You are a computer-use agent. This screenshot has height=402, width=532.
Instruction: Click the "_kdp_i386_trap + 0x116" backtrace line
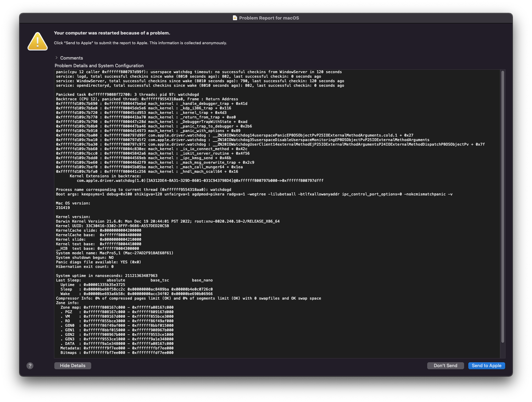coord(143,108)
